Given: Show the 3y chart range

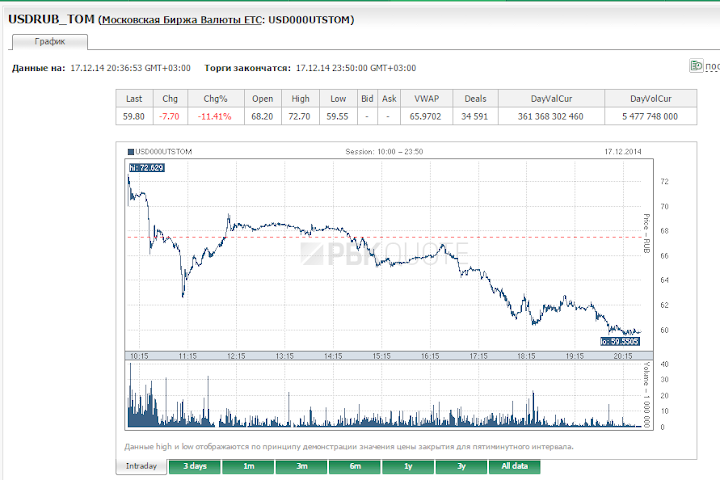Looking at the screenshot, I should [461, 466].
